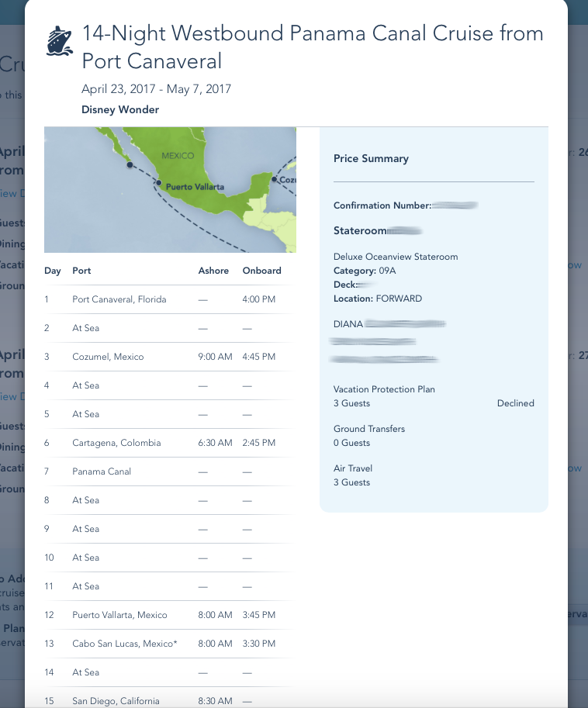Viewport: 588px width, 708px height.
Task: Click the 'Onboard' column header
Action: 262,271
